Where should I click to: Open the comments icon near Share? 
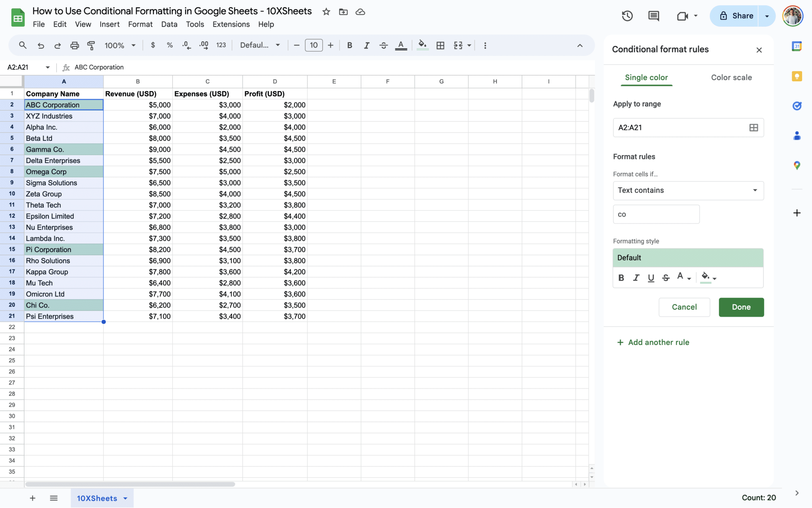[x=653, y=16]
